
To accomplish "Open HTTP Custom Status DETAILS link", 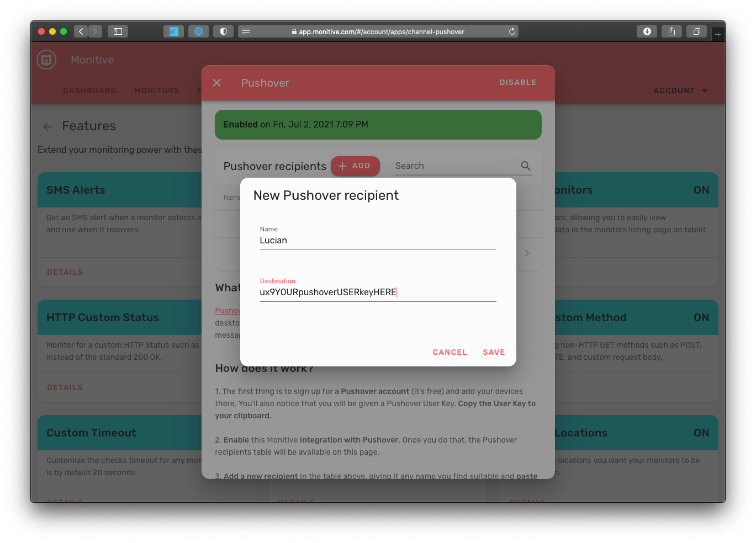I will click(x=65, y=387).
